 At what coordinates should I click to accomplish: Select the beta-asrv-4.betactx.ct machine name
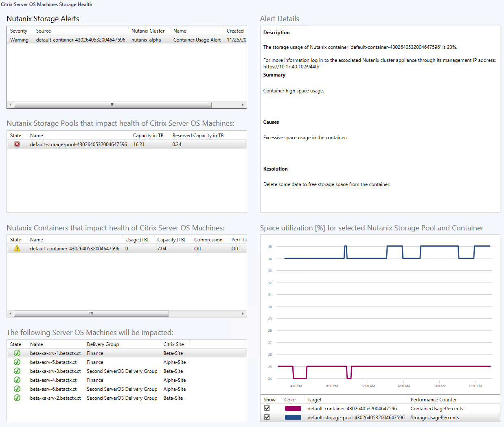(53, 380)
